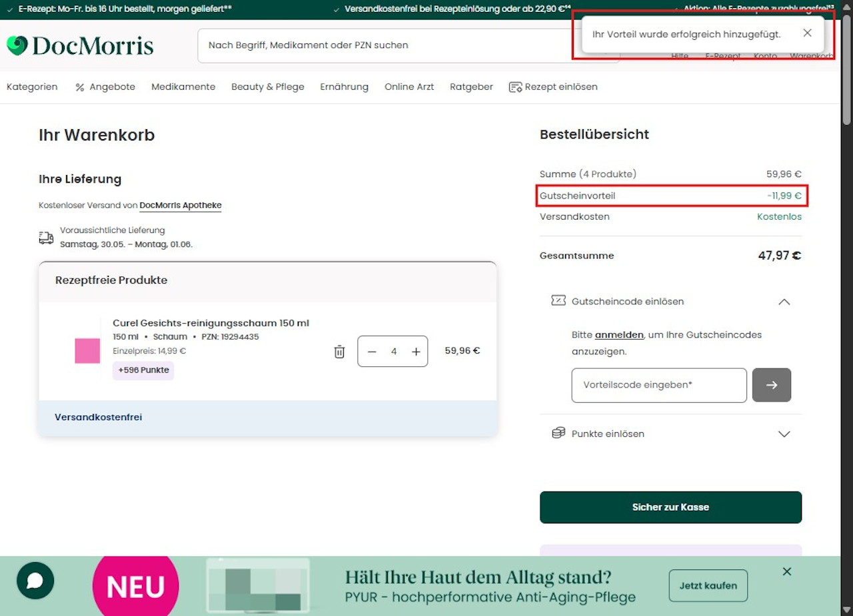Screen dimensions: 853x616
Task: Click the Gesamtsumme 47,97 € amount
Action: (x=780, y=256)
